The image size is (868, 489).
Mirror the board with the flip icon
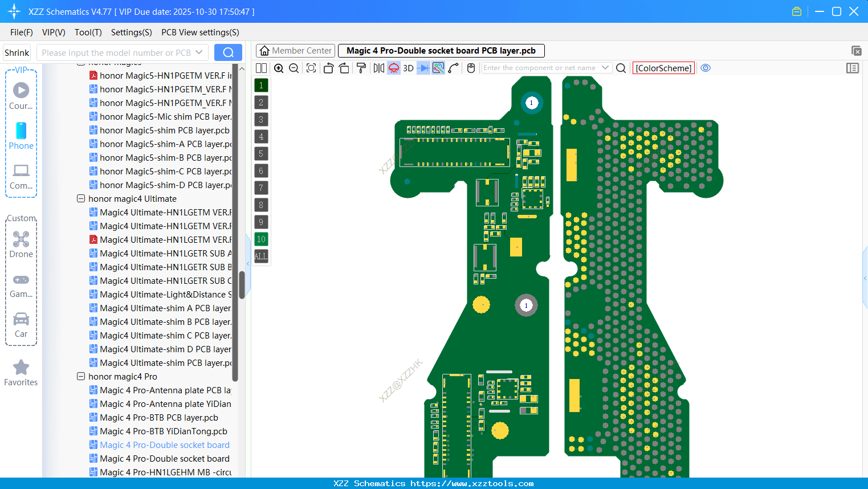[x=378, y=68]
